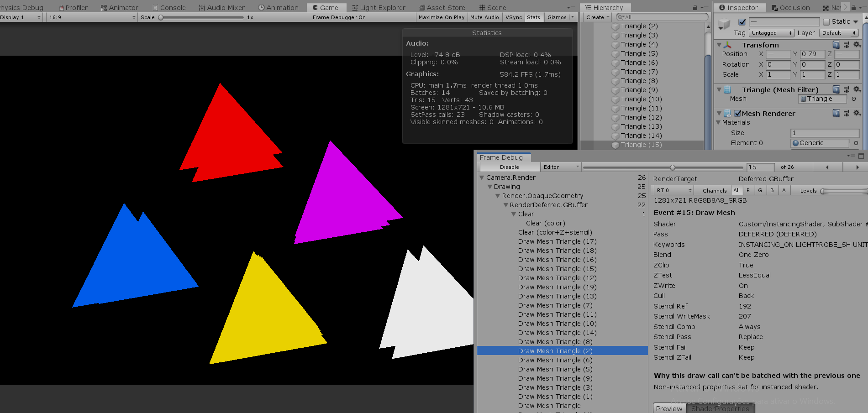The image size is (868, 413).
Task: Collapse the RenderDeferred.GBuffer tree node
Action: click(505, 205)
